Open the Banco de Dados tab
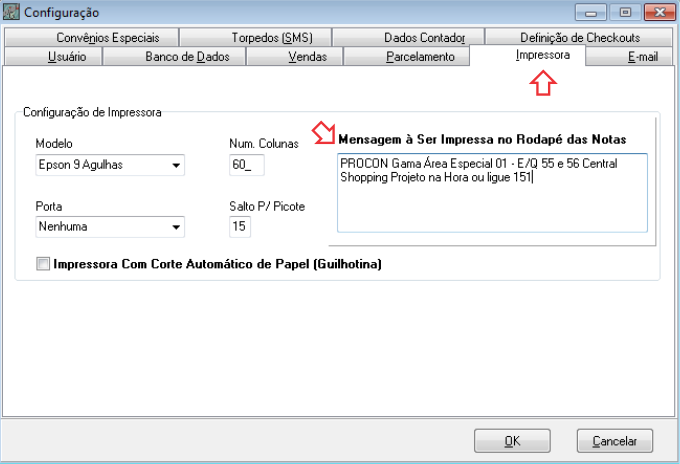 pos(174,56)
